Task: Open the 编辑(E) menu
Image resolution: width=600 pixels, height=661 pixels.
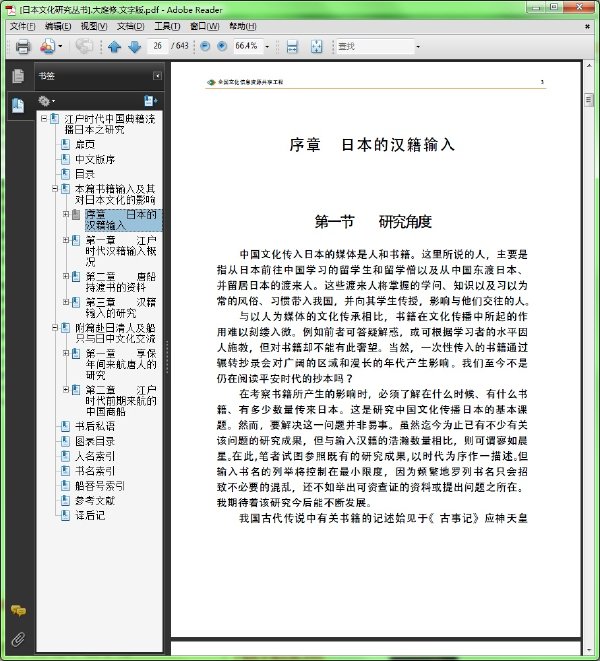Action: point(58,26)
